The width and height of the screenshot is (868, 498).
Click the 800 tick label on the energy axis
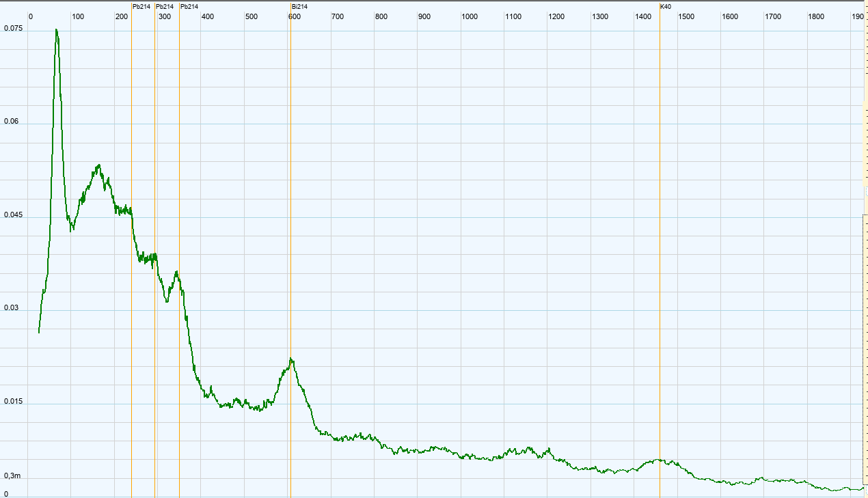coord(381,16)
